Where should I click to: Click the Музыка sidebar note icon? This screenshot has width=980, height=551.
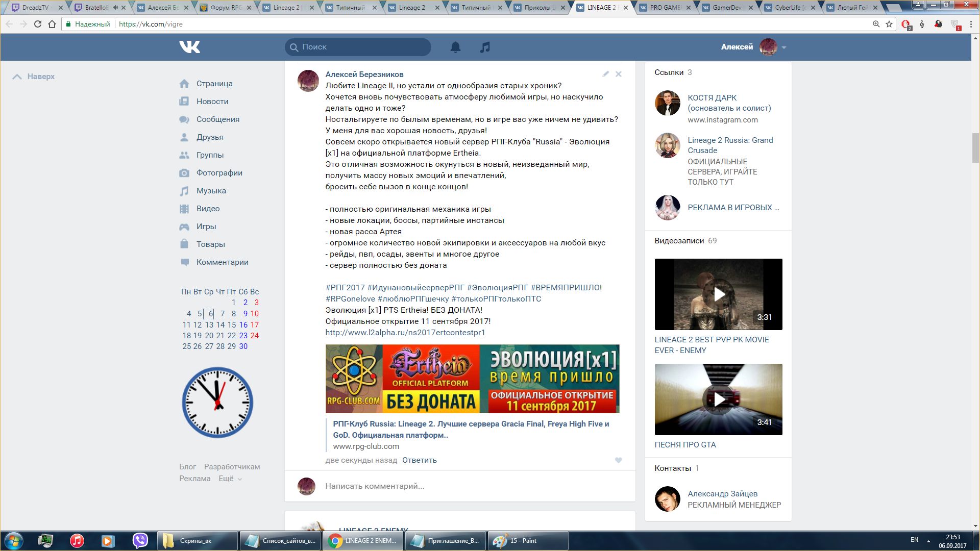[184, 191]
